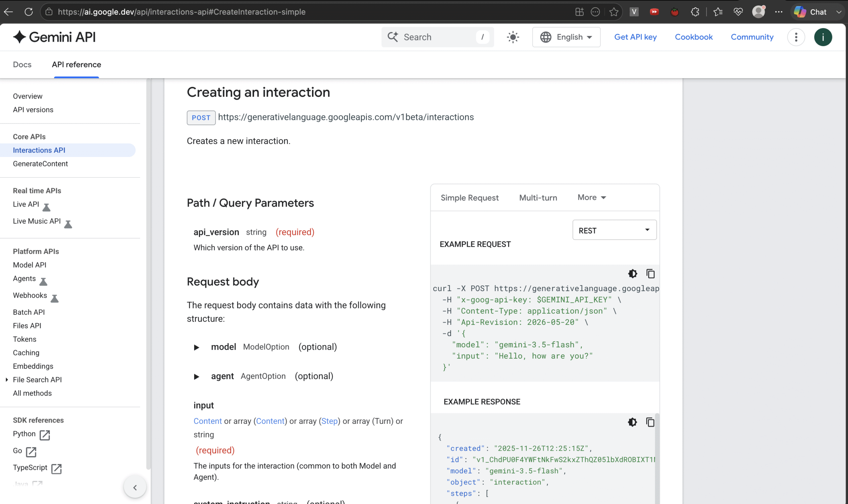Click the left sidebar scrollbar

[x=148, y=274]
